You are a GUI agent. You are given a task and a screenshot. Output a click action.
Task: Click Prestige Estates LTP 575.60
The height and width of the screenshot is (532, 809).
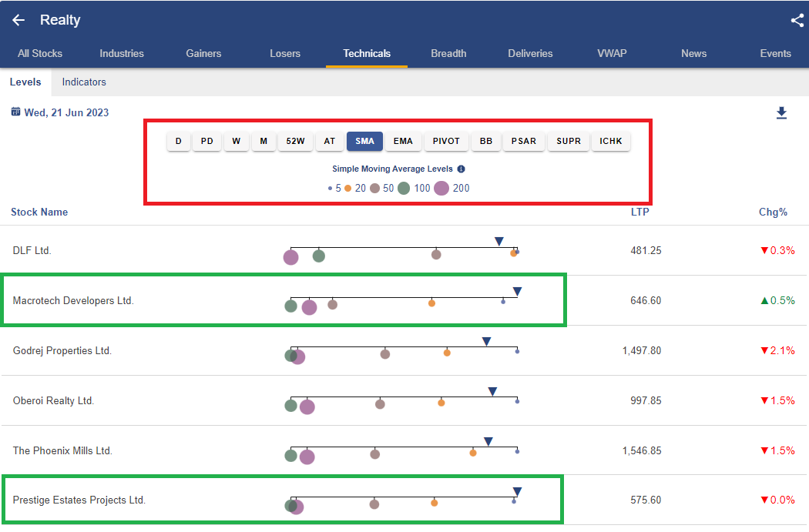(646, 500)
